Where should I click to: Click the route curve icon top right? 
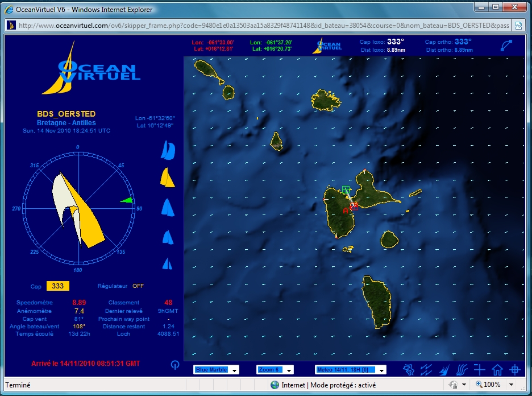pyautogui.click(x=506, y=46)
